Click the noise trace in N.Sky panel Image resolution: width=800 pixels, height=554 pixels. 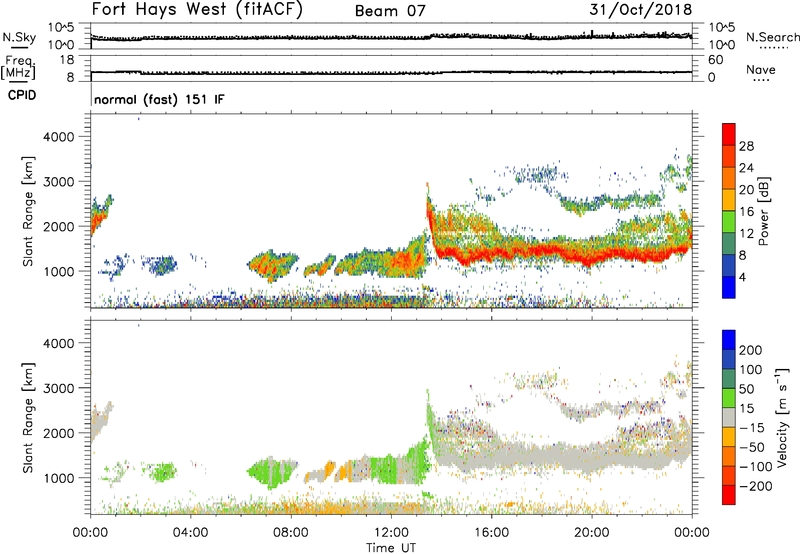point(391,37)
